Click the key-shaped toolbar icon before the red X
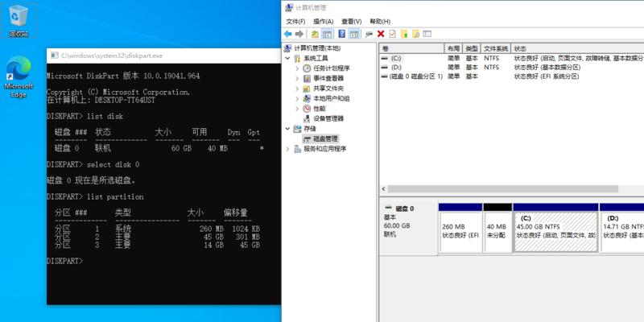The width and height of the screenshot is (644, 322). (x=369, y=34)
